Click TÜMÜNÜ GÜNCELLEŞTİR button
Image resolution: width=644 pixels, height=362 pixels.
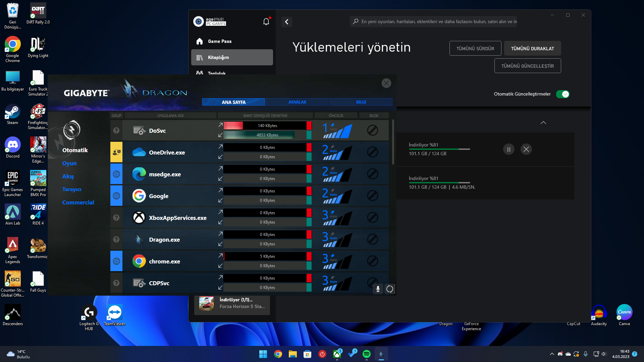[x=527, y=66]
